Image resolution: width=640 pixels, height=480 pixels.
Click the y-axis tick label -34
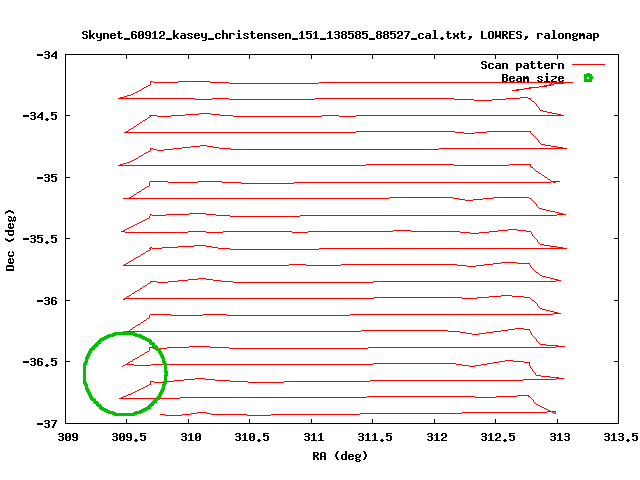coord(47,55)
